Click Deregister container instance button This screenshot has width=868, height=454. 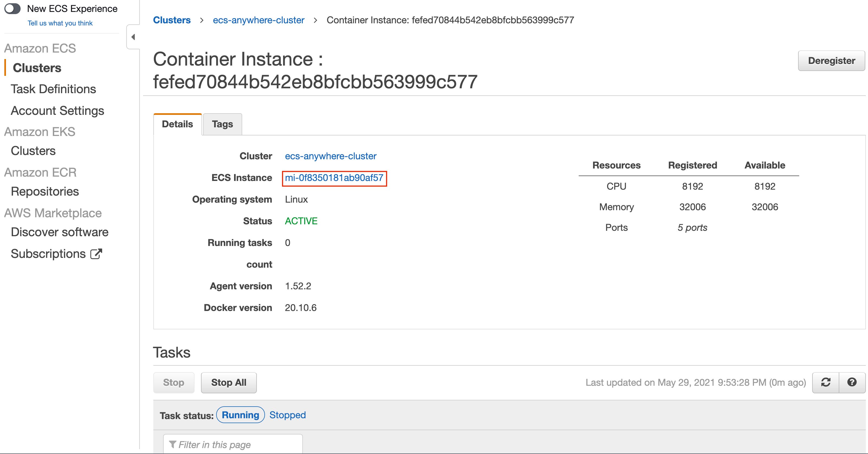coord(831,60)
